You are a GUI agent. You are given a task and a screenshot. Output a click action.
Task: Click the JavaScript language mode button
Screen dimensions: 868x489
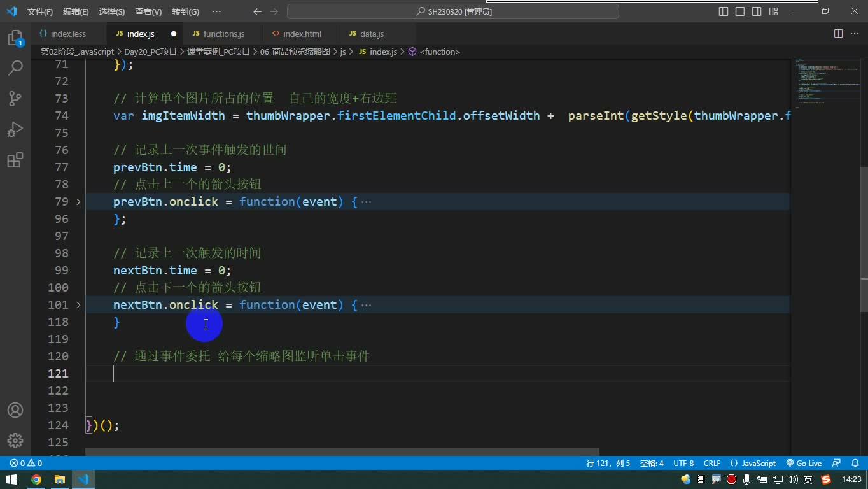[x=753, y=463]
